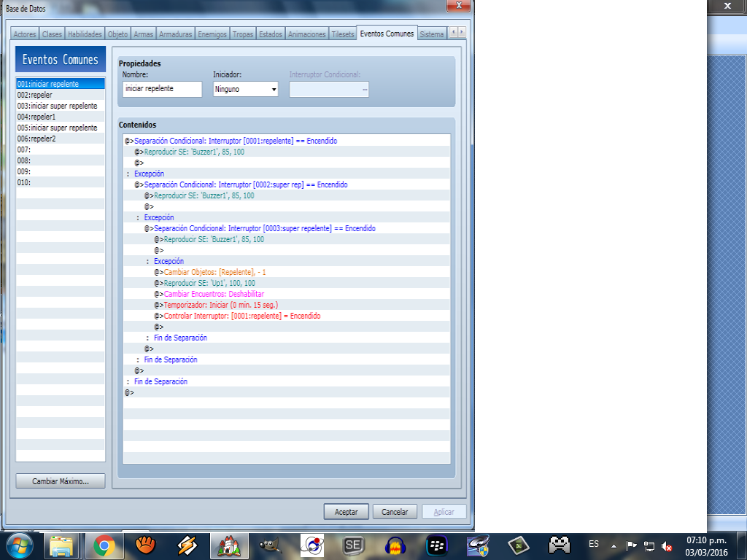747x560 pixels.
Task: Select common event 006:repeler2
Action: [x=61, y=139]
